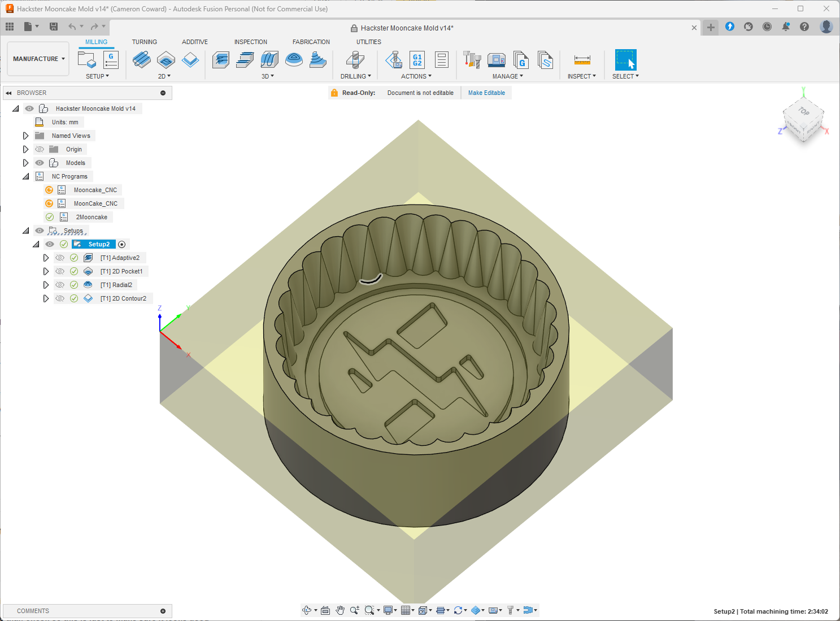Open the Job Status clock icon

click(x=767, y=27)
